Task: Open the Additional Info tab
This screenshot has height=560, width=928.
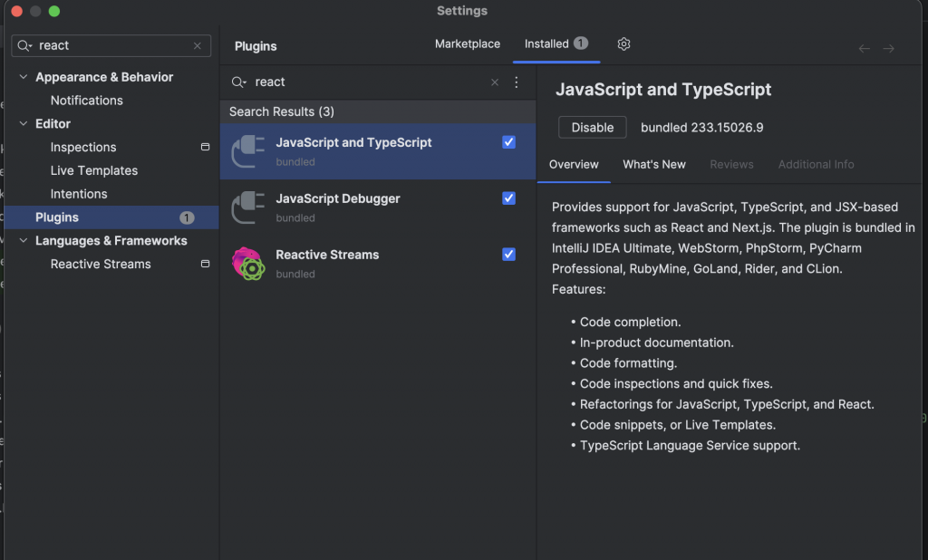Action: coord(817,165)
